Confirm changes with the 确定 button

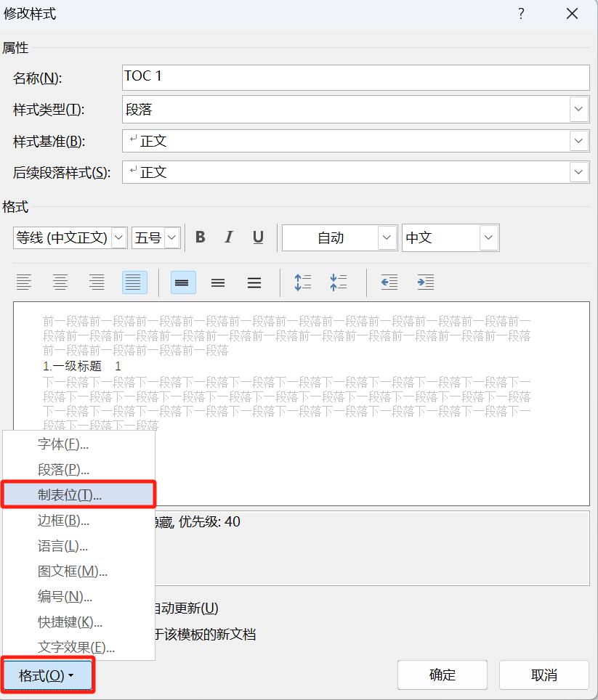pos(441,675)
